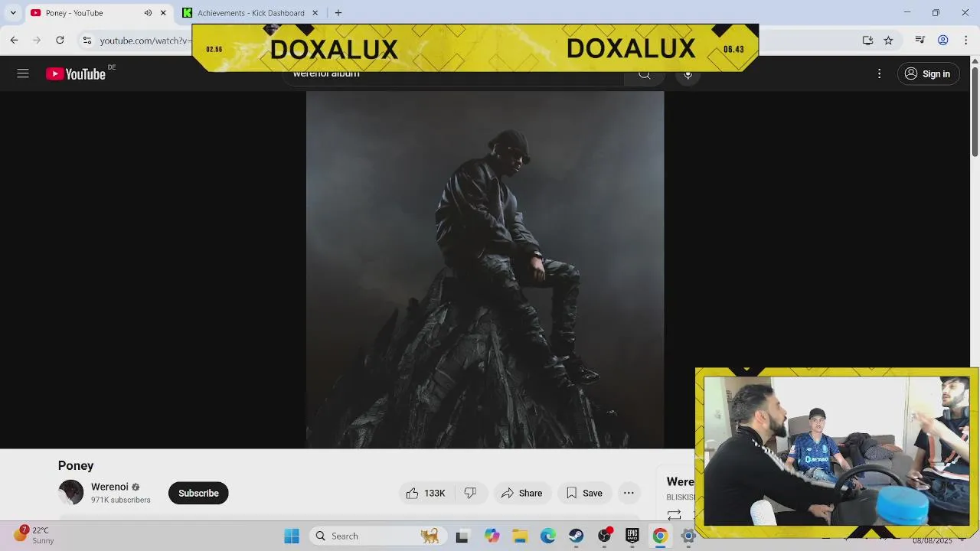Launch Copilot from the taskbar

[492, 536]
